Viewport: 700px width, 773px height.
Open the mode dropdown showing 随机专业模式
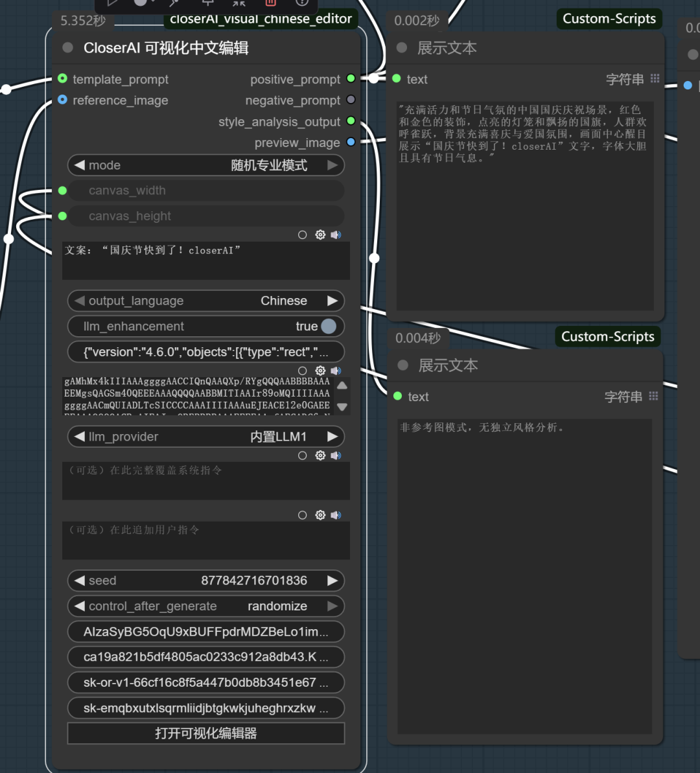click(205, 165)
